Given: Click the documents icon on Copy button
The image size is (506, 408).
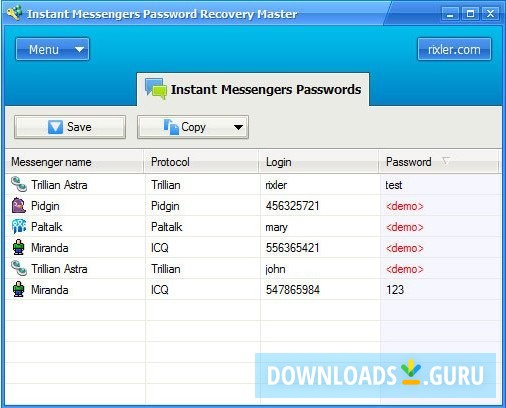Looking at the screenshot, I should tap(171, 127).
